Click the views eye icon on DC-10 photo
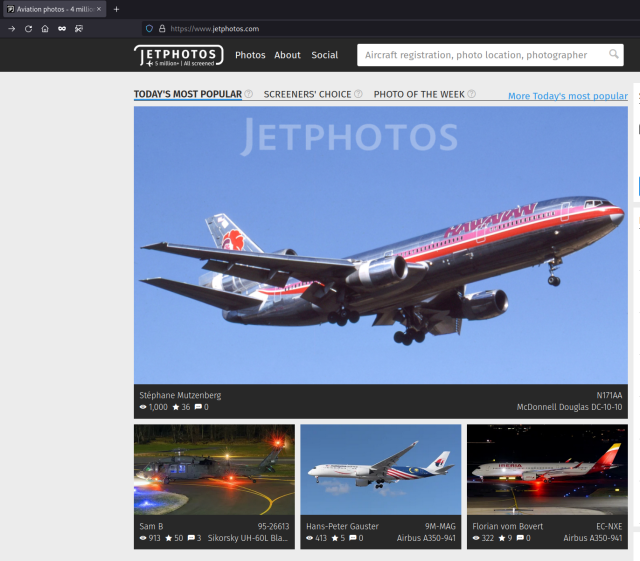Viewport: 640px width, 561px height. (143, 407)
